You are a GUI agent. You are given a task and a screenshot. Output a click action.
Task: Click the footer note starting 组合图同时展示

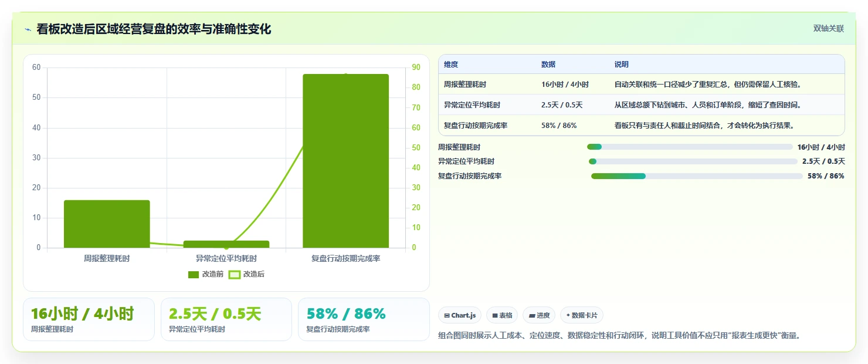619,336
